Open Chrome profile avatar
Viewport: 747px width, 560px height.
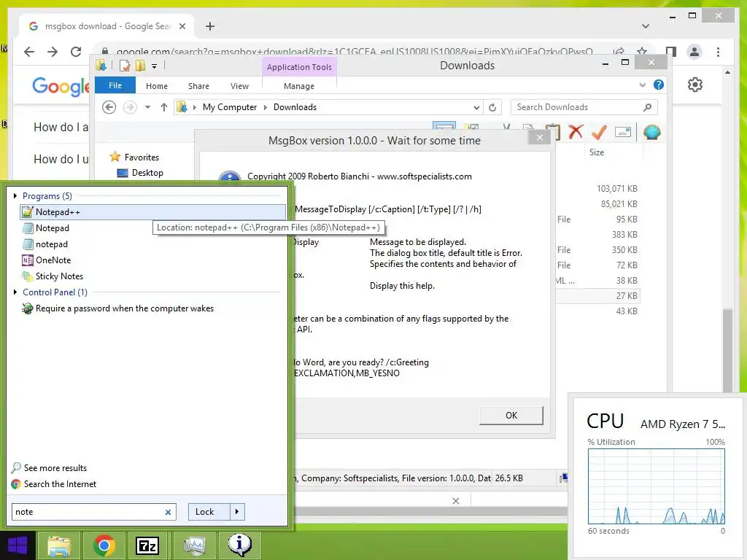[x=694, y=52]
